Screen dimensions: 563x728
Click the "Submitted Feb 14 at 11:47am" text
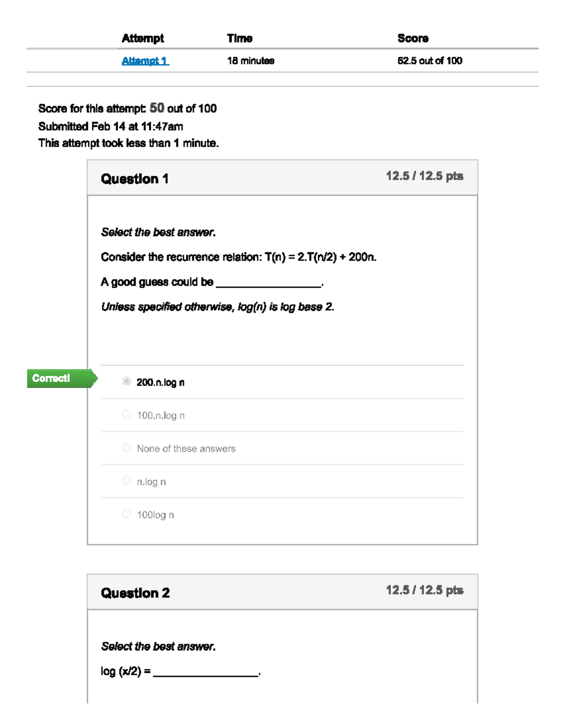tap(111, 125)
